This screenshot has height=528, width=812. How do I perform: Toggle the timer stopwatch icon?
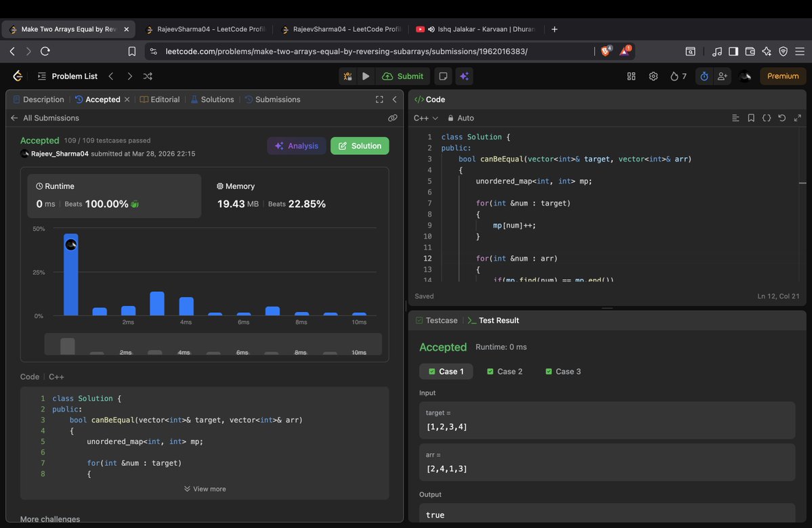[x=704, y=76]
